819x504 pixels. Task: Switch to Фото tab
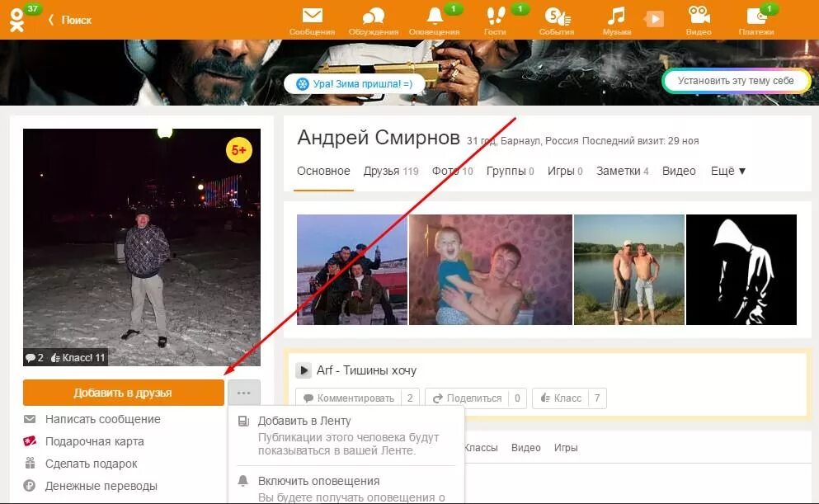(x=452, y=171)
